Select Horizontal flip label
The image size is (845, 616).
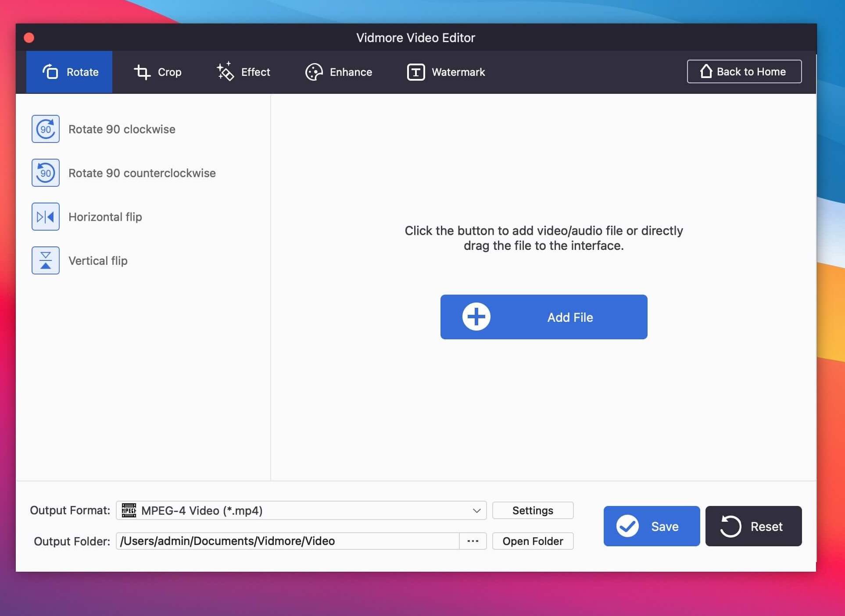point(105,217)
